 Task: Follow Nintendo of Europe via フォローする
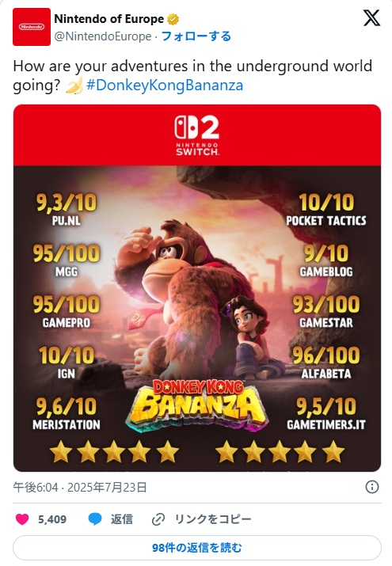pyautogui.click(x=196, y=36)
